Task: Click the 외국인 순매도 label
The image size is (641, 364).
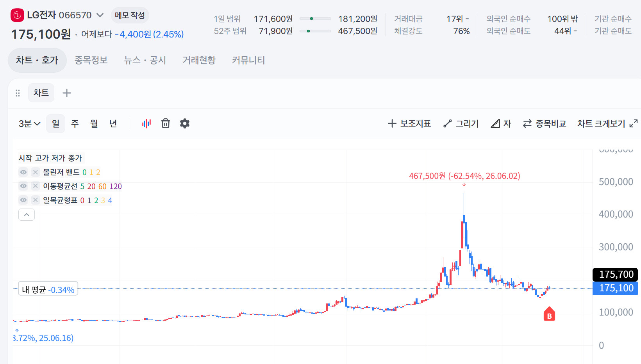Action: point(508,31)
